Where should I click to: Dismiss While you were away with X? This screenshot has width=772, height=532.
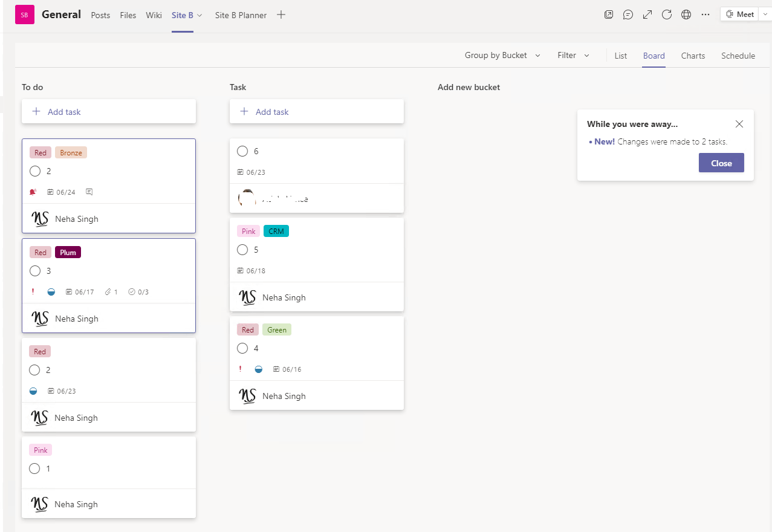pos(739,124)
